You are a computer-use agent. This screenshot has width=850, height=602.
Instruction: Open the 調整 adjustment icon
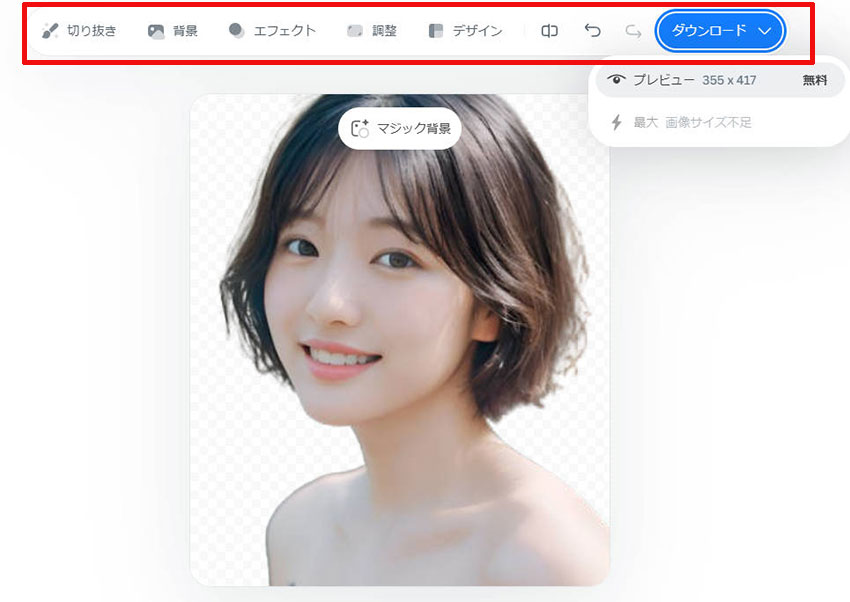tap(354, 31)
